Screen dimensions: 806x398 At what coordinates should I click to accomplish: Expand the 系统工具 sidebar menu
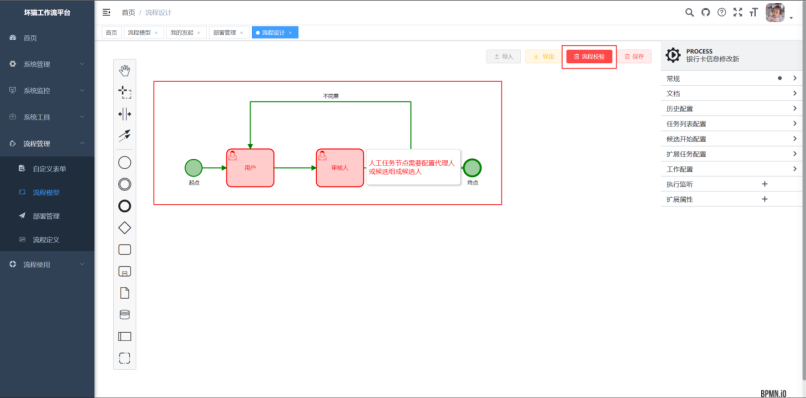[47, 117]
